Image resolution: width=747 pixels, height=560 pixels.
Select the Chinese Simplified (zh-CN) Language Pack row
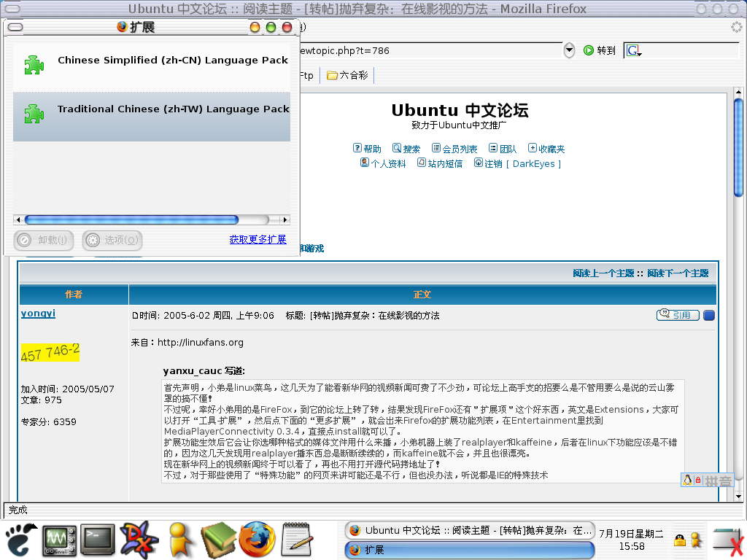152,66
